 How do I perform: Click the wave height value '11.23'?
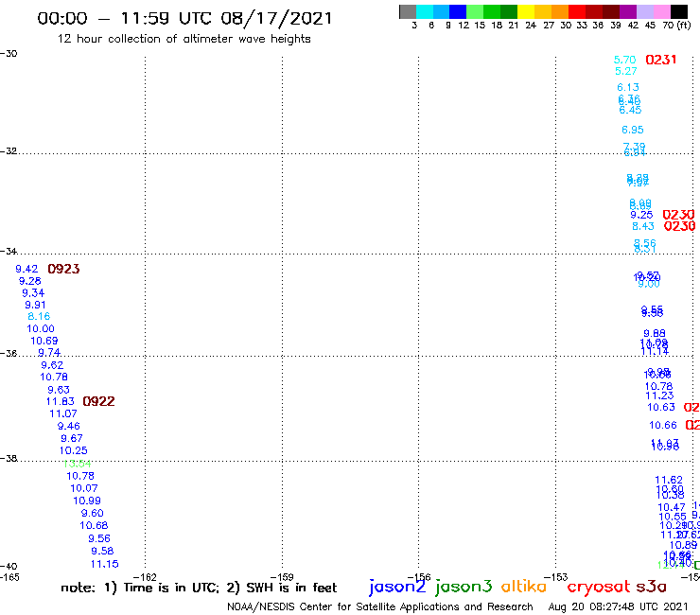(x=660, y=395)
